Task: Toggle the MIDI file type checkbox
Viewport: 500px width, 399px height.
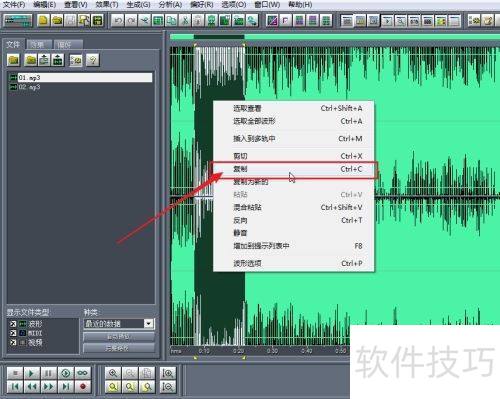Action: click(13, 333)
